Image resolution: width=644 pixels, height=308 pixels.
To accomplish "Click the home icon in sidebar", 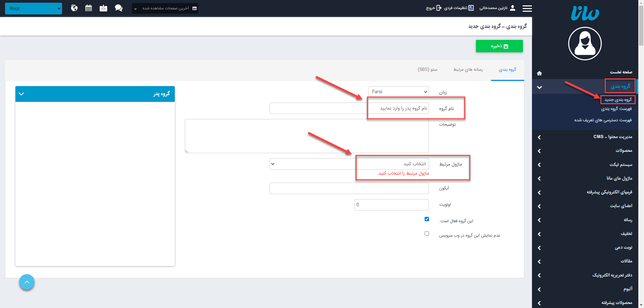I will pyautogui.click(x=539, y=73).
